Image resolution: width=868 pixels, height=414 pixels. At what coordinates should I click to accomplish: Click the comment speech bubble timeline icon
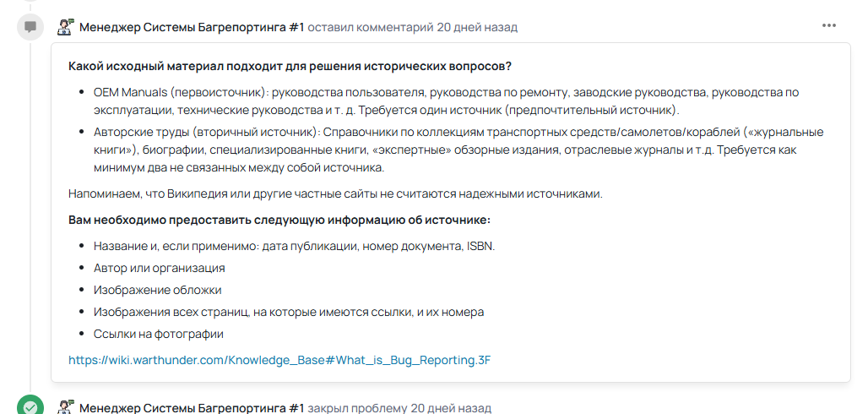tap(30, 27)
